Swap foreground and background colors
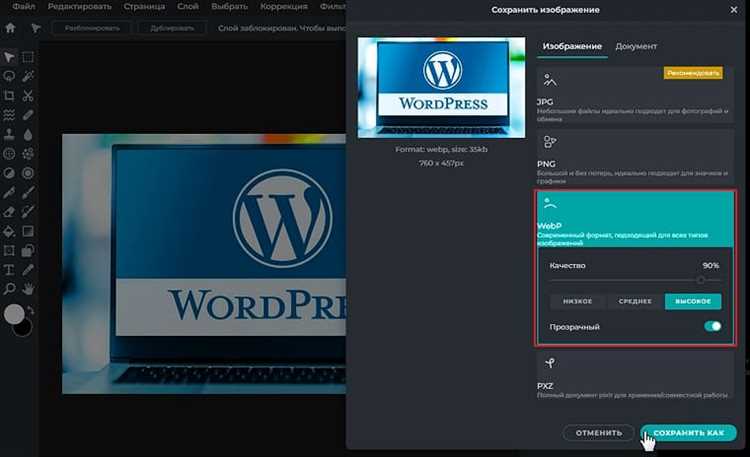 (31, 310)
